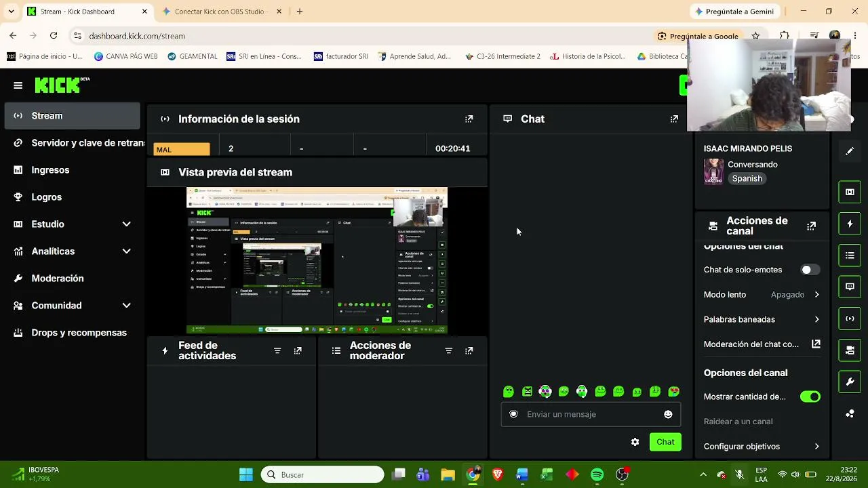Screen dimensions: 868x488
Task: Toggle Mostrar cantidad de viewers switch
Action: [810, 396]
